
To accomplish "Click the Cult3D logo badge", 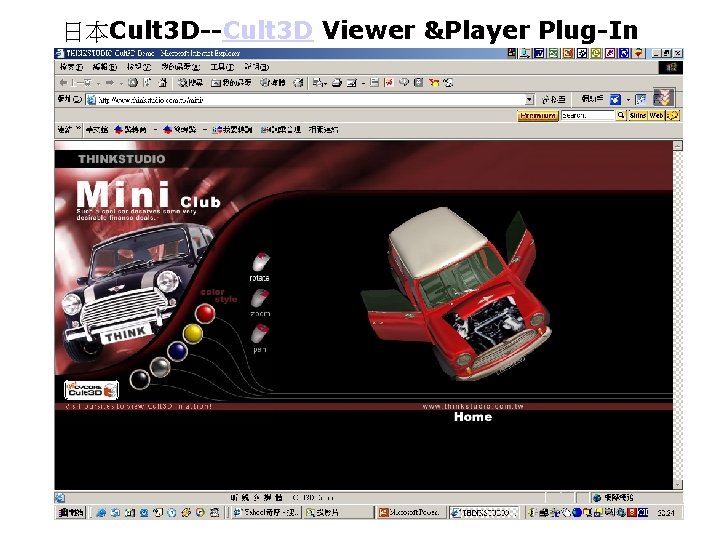I will point(91,390).
